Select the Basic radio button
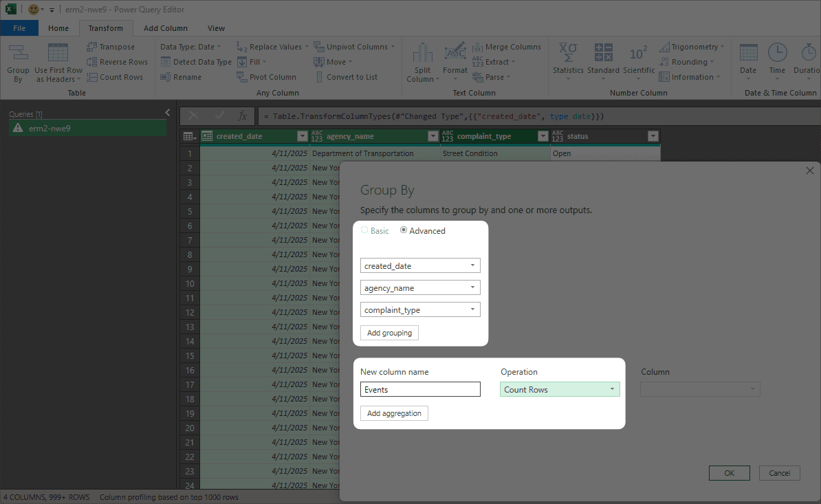The width and height of the screenshot is (821, 504). (x=364, y=230)
